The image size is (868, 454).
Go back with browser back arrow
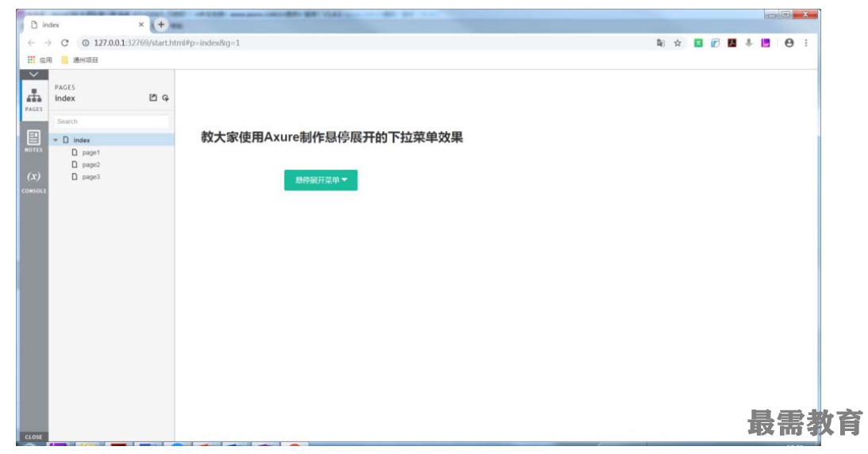click(31, 43)
